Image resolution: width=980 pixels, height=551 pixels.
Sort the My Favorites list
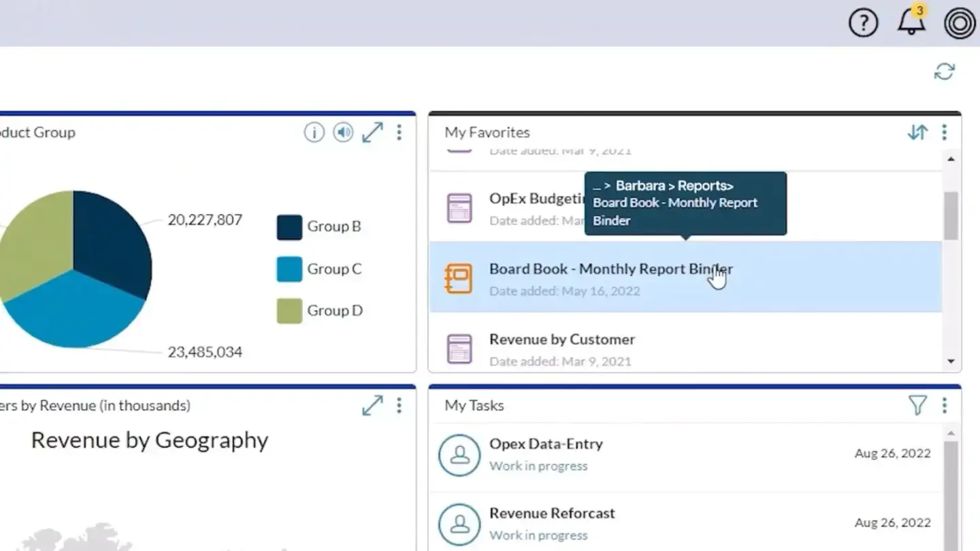pos(917,132)
